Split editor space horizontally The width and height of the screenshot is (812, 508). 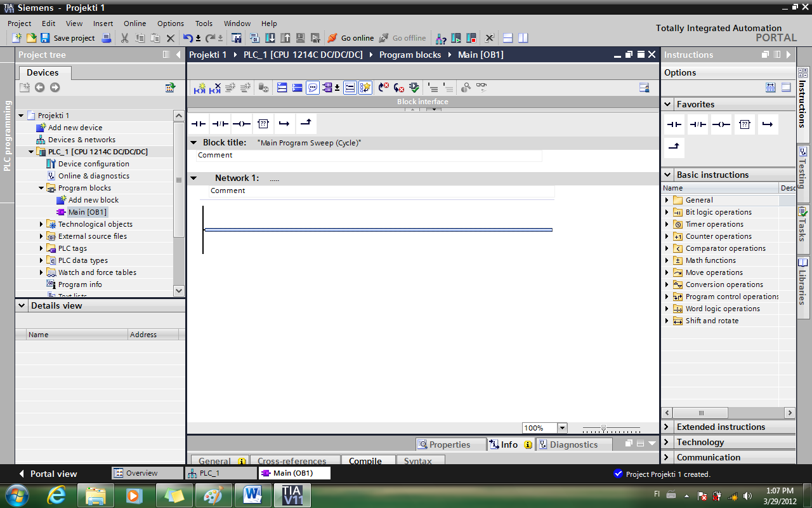tap(508, 38)
